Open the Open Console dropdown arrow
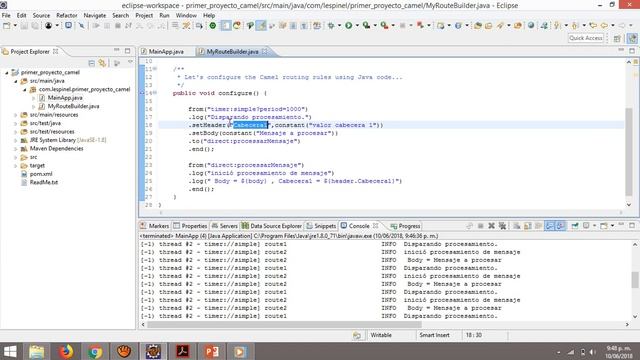Screen dimensions: 640x360 point(612,226)
